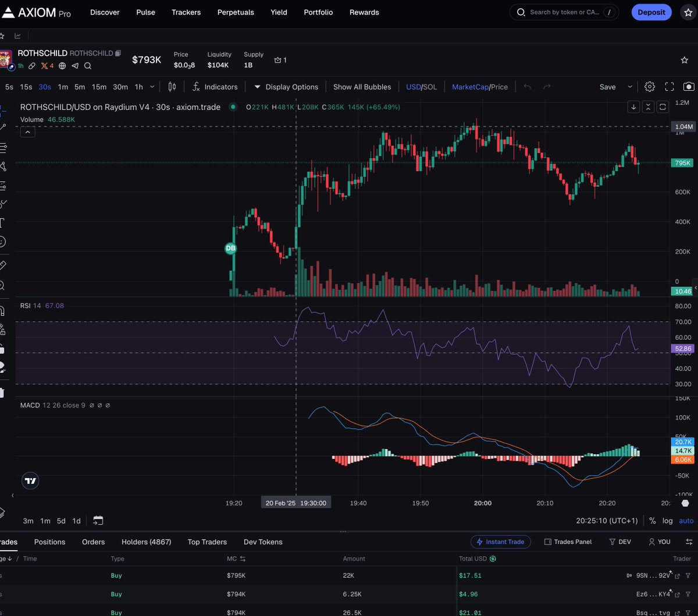This screenshot has width=698, height=616.
Task: Open the Pulse page
Action: (145, 12)
